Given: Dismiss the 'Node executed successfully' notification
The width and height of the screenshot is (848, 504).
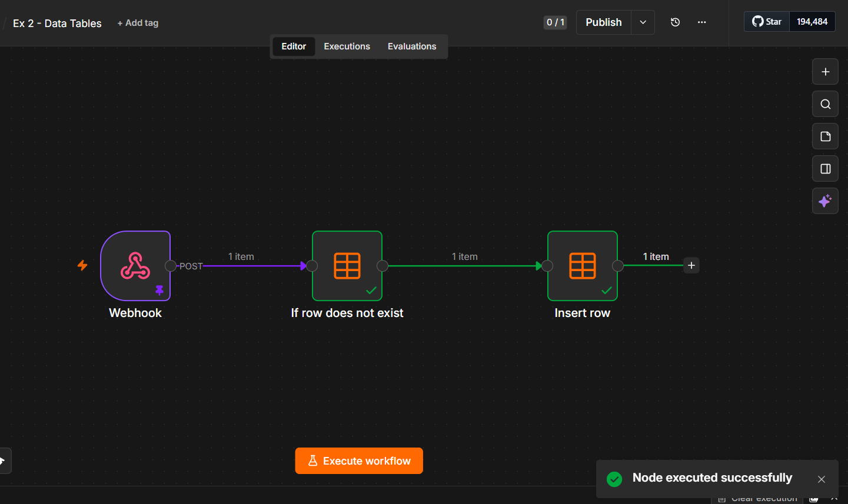Looking at the screenshot, I should (x=822, y=479).
